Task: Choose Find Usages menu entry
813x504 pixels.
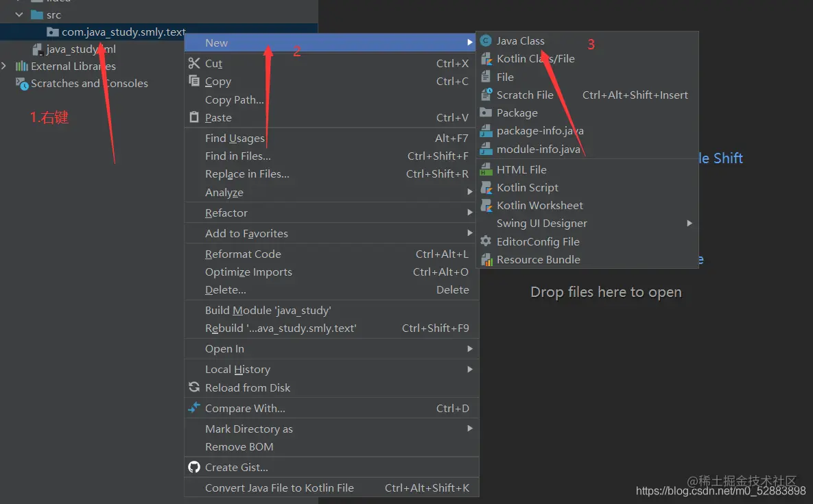Action: [331, 138]
